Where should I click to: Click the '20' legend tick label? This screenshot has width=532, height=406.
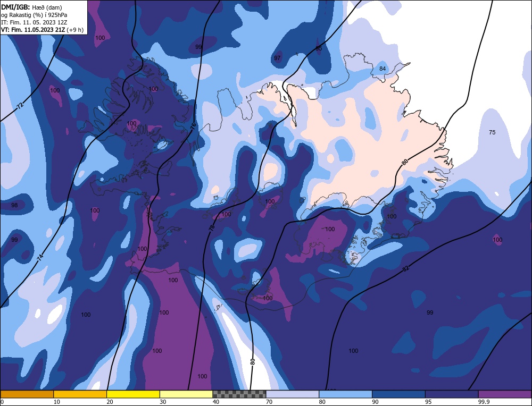point(110,402)
